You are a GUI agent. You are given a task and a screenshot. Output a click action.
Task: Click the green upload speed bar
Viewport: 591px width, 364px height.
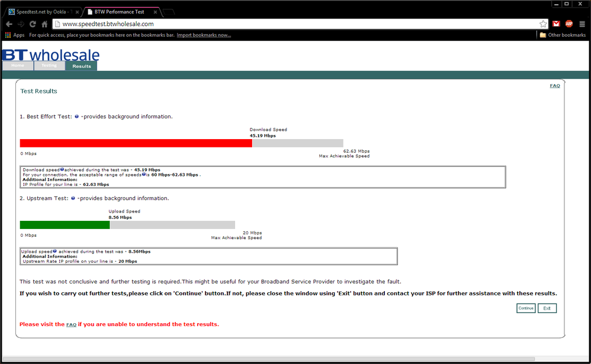(65, 225)
